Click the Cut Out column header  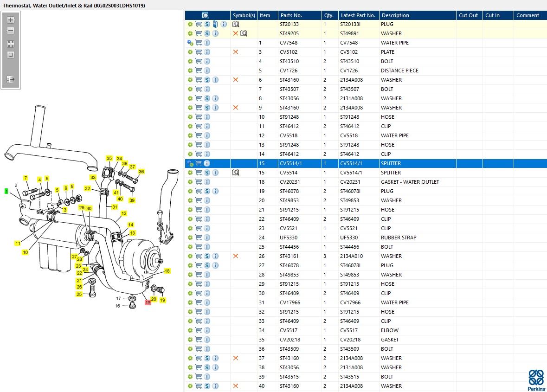(x=469, y=15)
